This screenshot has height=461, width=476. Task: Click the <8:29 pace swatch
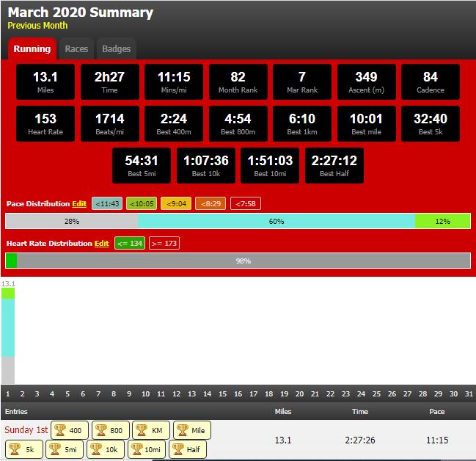coord(210,203)
